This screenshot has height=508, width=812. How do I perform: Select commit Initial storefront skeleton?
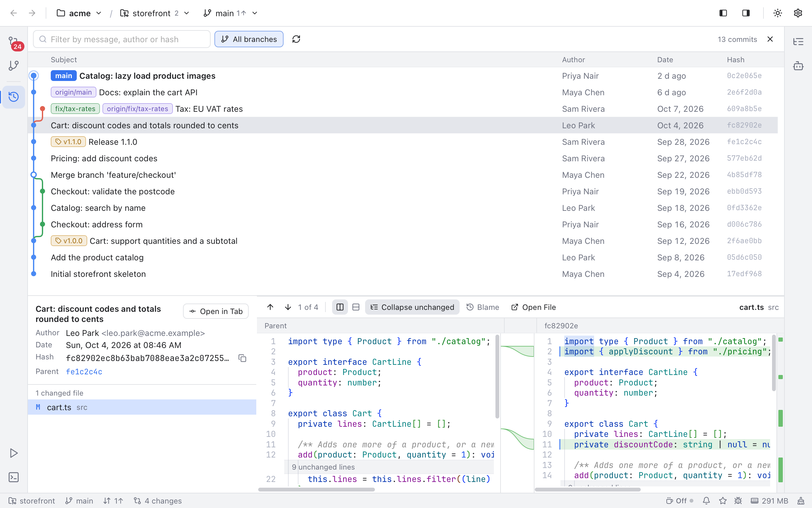(x=403, y=274)
